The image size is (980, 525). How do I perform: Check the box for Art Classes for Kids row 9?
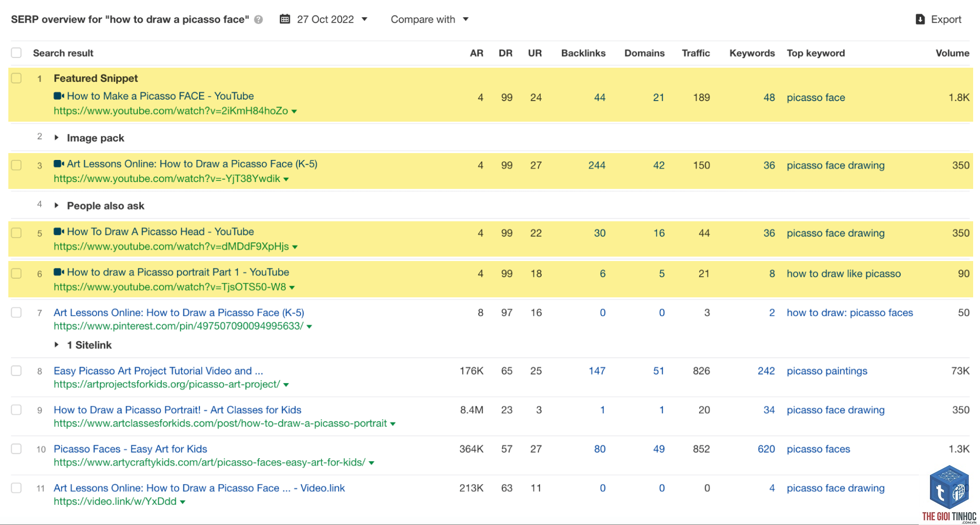tap(16, 410)
